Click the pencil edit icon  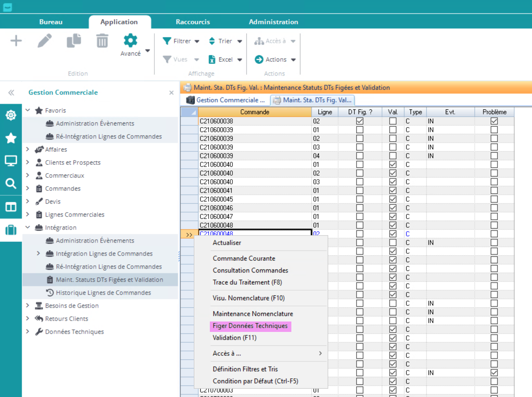click(45, 41)
